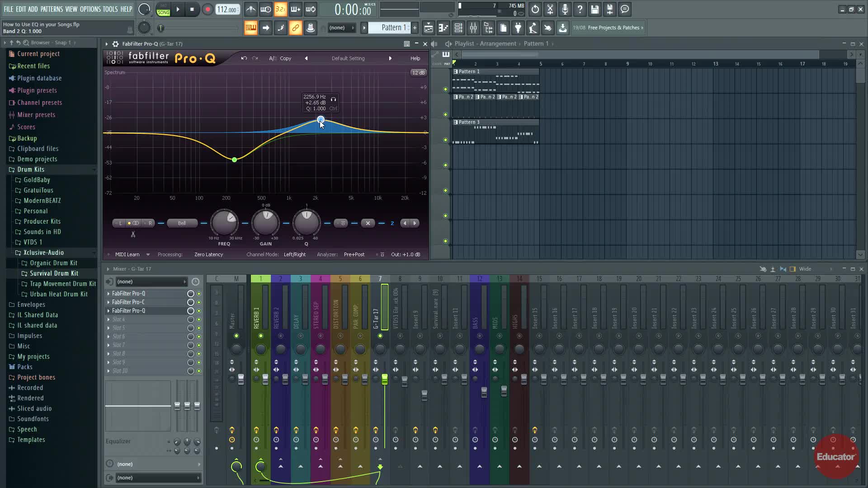Click the headphones solo-band icon
The width and height of the screenshot is (868, 488).
pos(333,99)
